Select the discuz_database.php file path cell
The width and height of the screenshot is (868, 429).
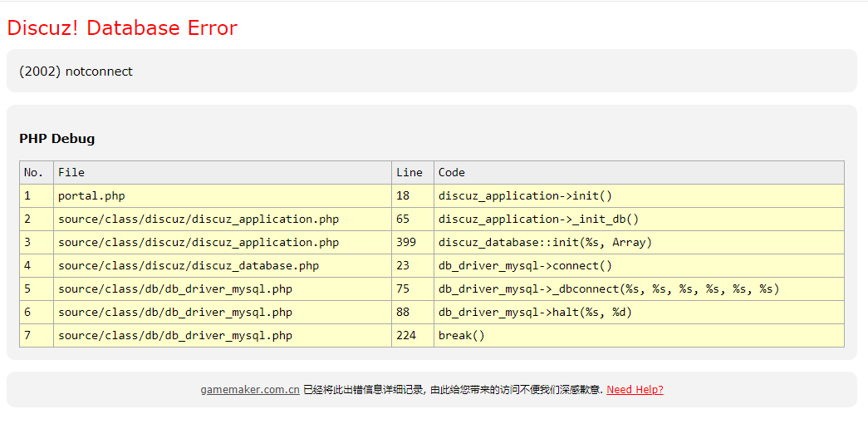click(x=189, y=266)
